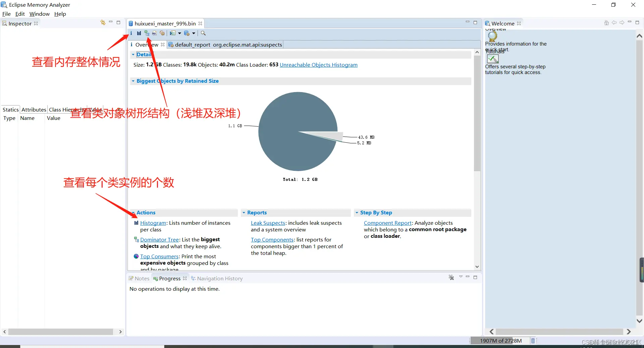Viewport: 644px width, 348px height.
Task: Close the Overview tab
Action: (x=163, y=45)
